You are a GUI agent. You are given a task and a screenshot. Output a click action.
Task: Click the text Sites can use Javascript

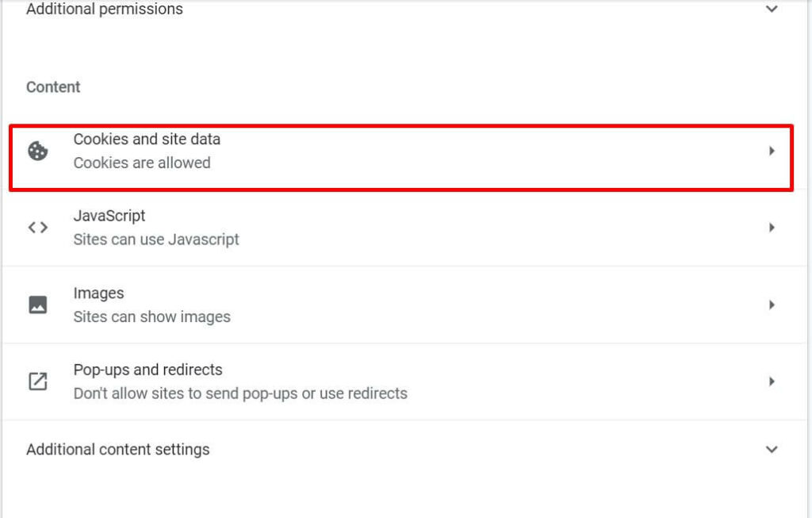[x=156, y=240]
